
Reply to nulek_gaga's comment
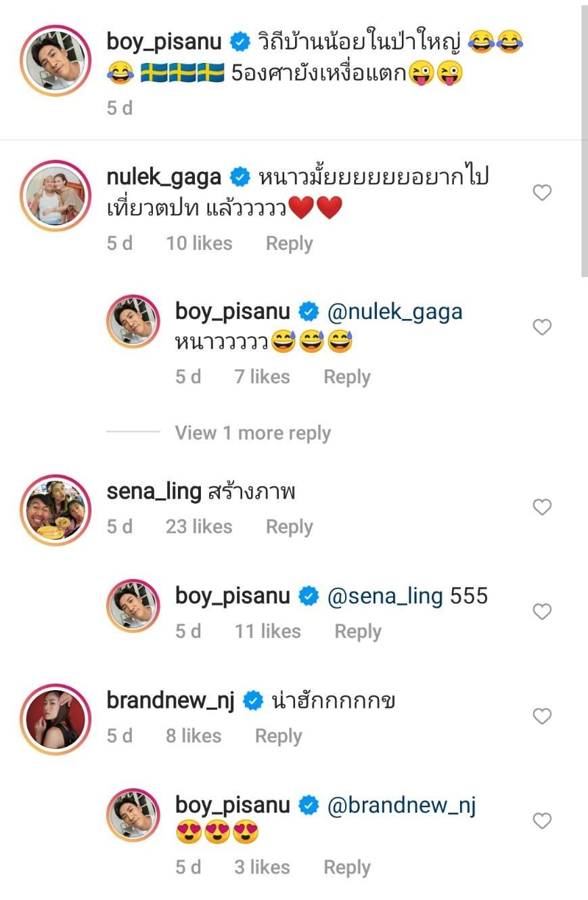click(289, 243)
